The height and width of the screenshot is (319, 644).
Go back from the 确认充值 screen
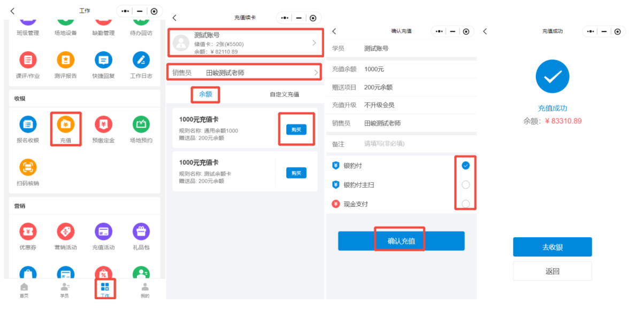334,32
